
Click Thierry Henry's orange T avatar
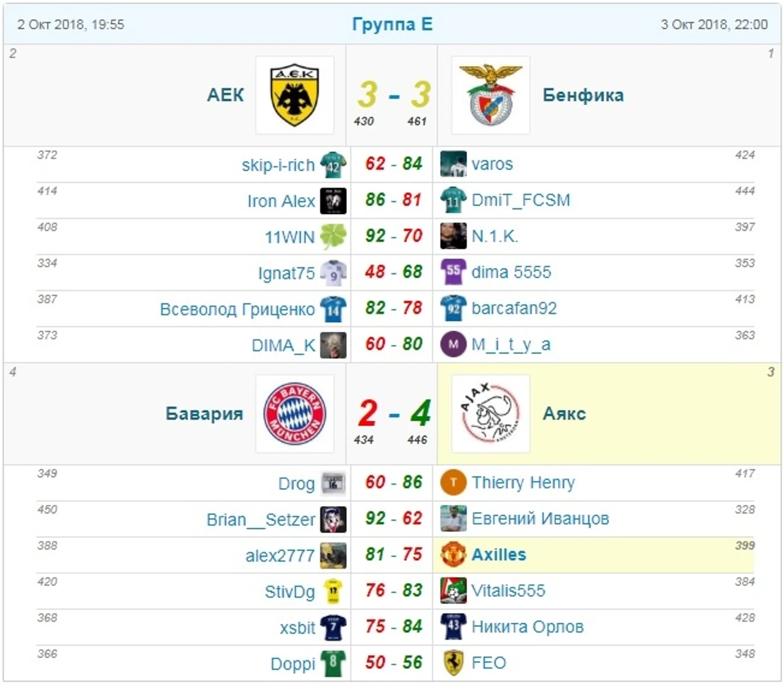[453, 483]
